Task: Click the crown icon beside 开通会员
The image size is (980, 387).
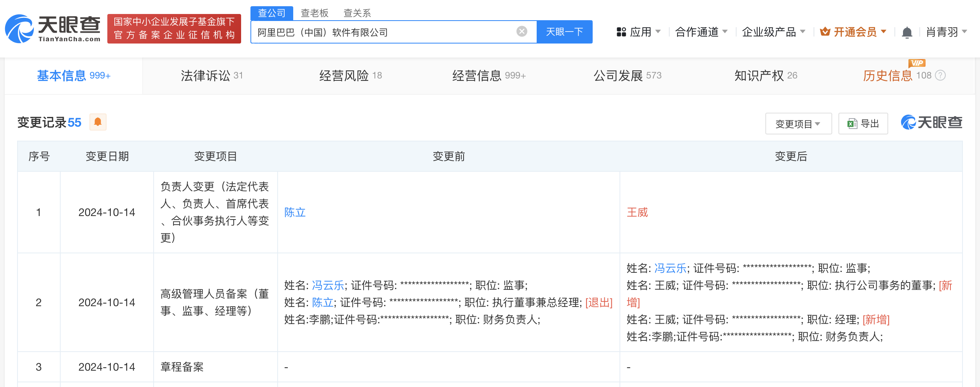Action: [825, 31]
